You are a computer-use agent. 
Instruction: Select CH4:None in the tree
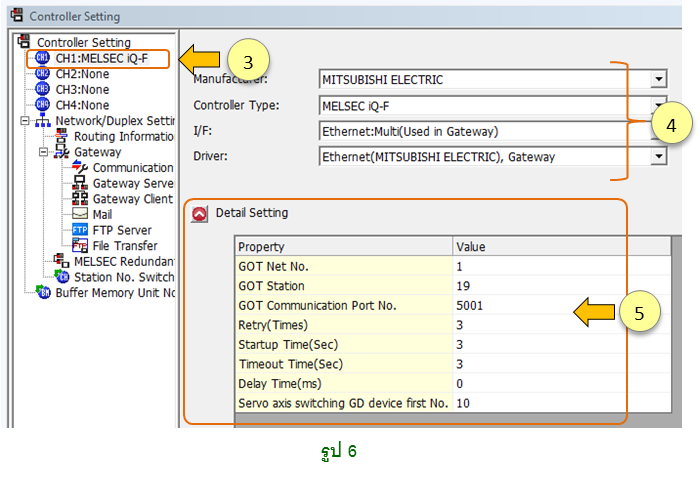tap(82, 105)
